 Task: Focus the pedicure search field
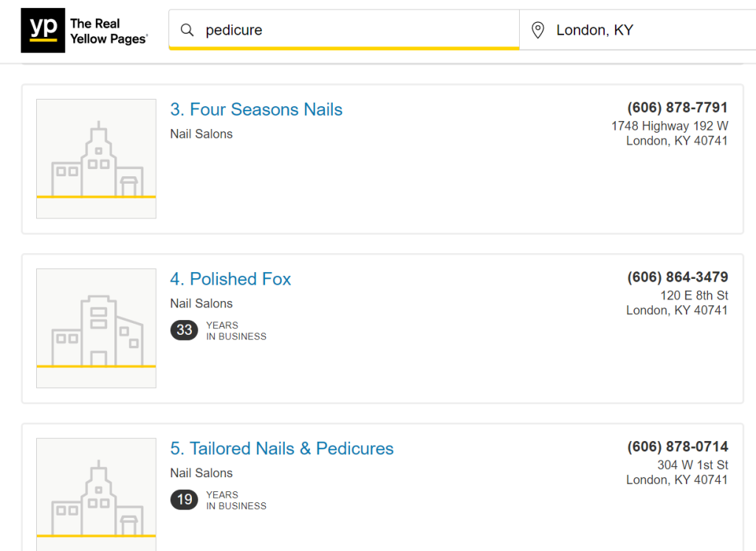click(x=354, y=30)
